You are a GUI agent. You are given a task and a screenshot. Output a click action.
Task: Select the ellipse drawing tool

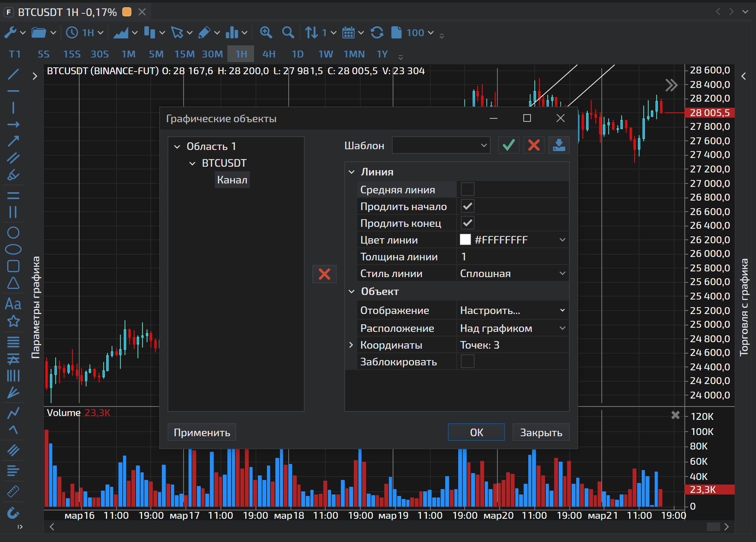pyautogui.click(x=13, y=249)
